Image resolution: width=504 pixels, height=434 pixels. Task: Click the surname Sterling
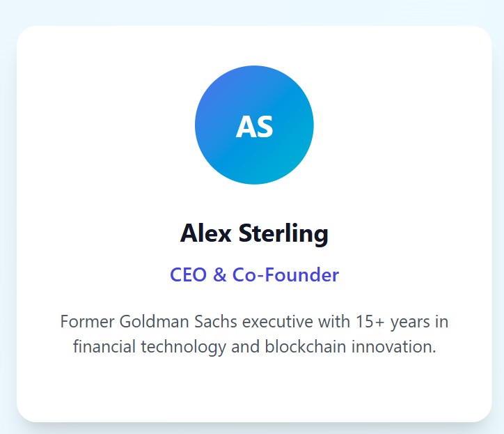pos(283,233)
